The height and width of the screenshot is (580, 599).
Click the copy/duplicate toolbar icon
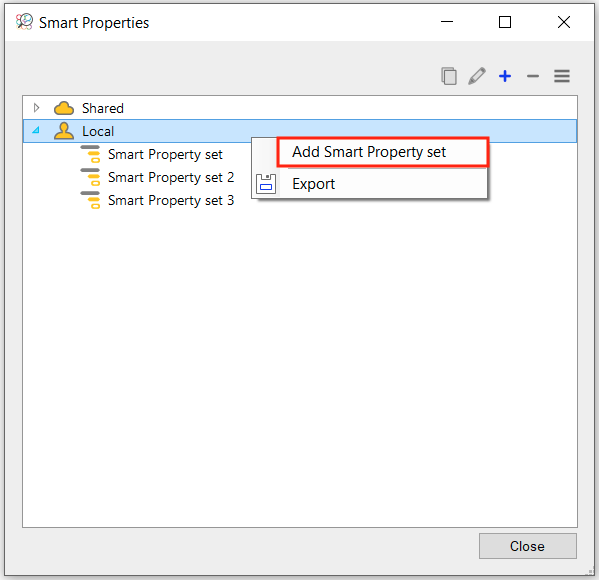click(449, 76)
